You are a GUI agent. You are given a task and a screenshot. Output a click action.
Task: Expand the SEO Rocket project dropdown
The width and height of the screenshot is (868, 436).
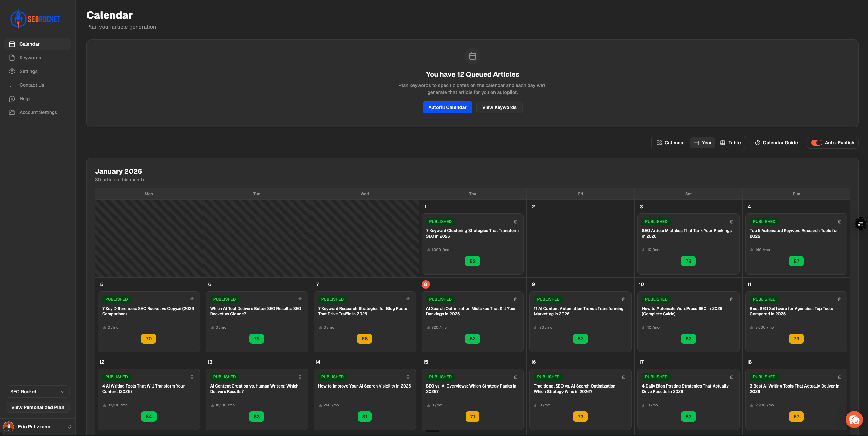tap(38, 392)
